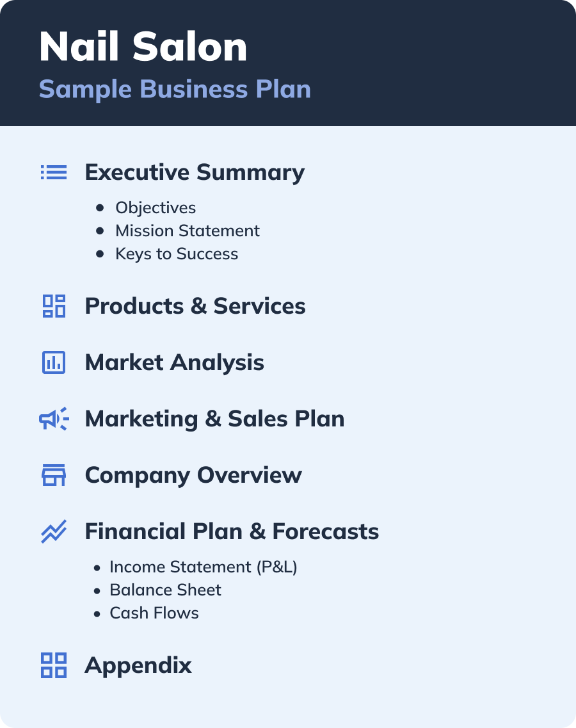Click the Nail Salon title
The image size is (576, 728).
tap(143, 47)
